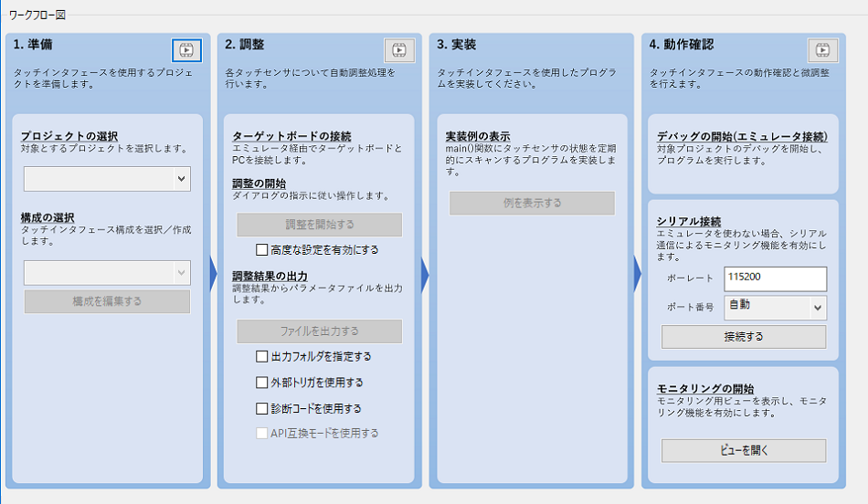Enable 診断コードを使用する checkbox
The image size is (868, 504).
pos(263,408)
